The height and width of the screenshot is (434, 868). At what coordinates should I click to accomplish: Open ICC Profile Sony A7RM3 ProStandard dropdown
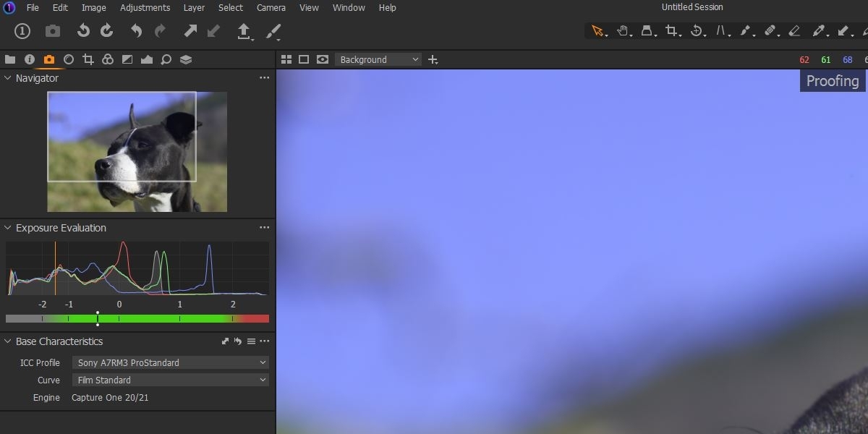click(170, 362)
